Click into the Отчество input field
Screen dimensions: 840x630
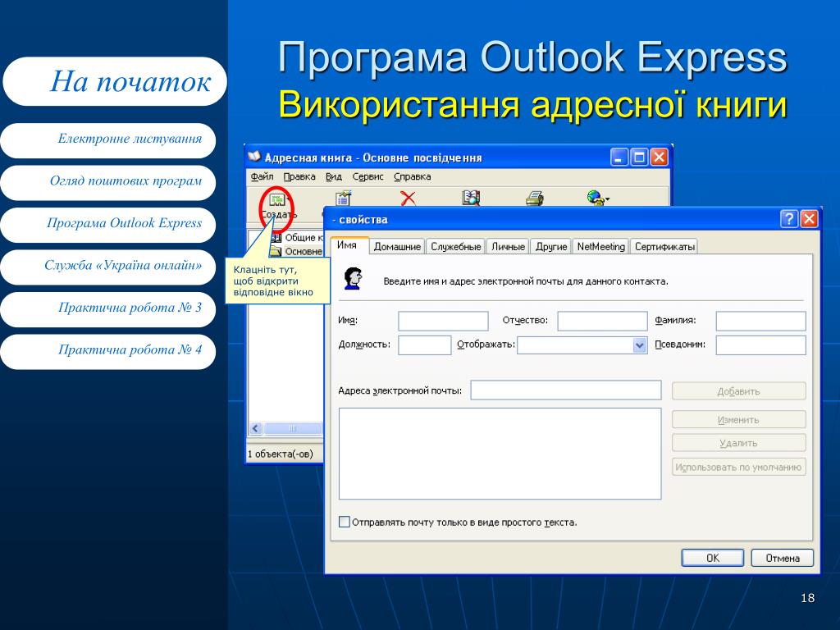[602, 321]
